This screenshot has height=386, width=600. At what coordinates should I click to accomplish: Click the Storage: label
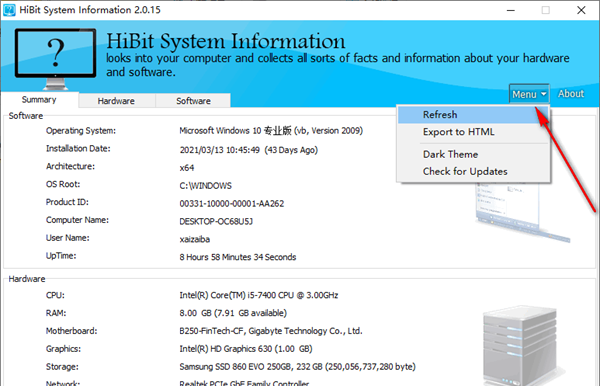(x=62, y=367)
